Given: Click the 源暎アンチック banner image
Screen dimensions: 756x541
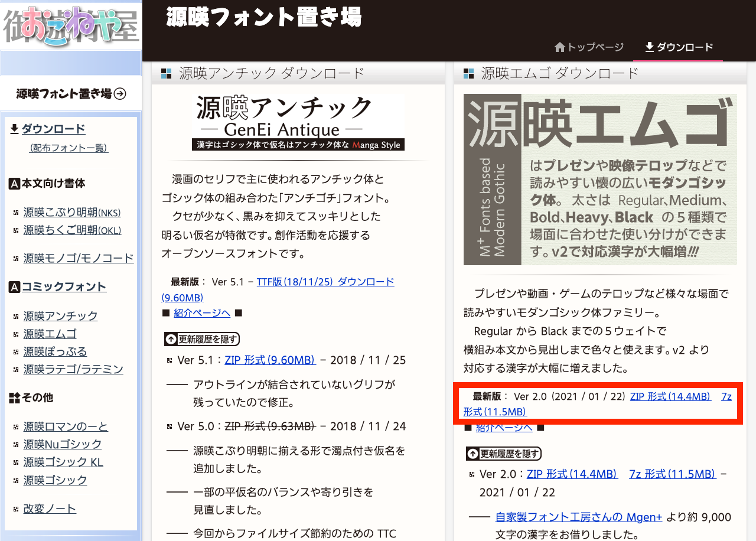Looking at the screenshot, I should 298,123.
